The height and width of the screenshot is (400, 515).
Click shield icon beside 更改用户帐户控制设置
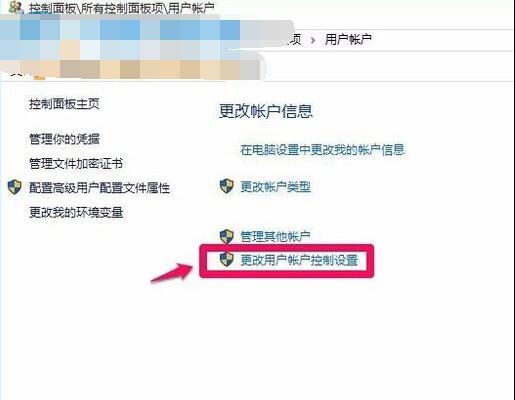click(227, 259)
